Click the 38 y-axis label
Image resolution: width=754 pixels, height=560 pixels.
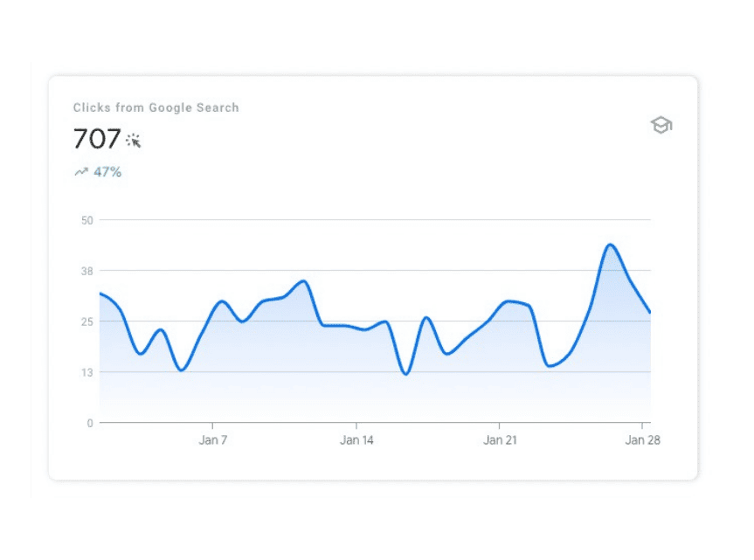(87, 271)
